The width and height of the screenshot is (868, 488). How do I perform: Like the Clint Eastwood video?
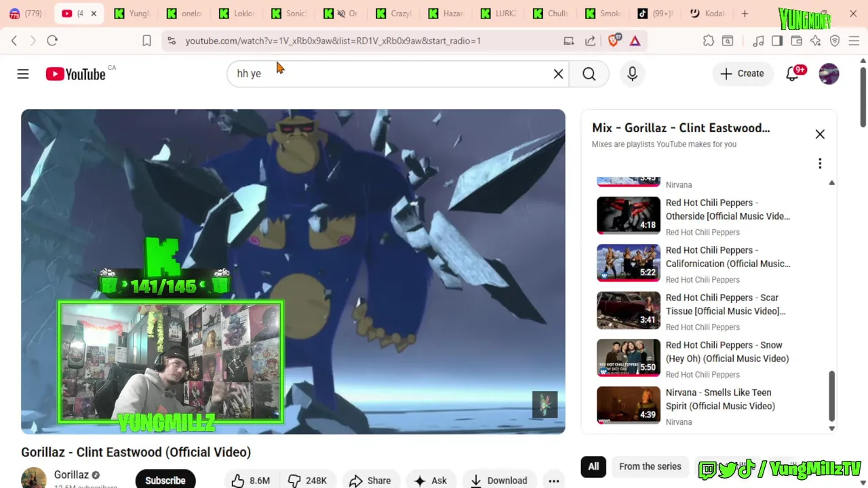pos(250,481)
